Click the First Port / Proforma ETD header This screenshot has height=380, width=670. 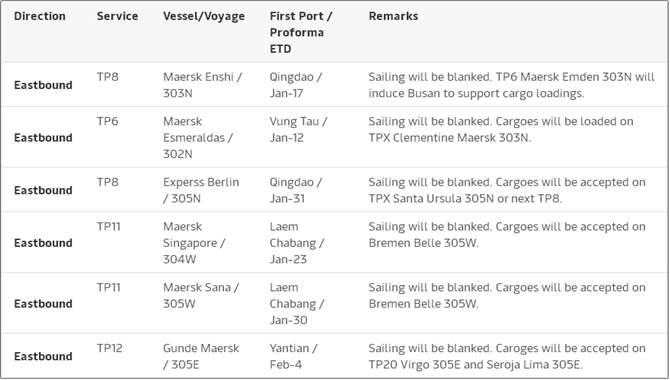(301, 32)
